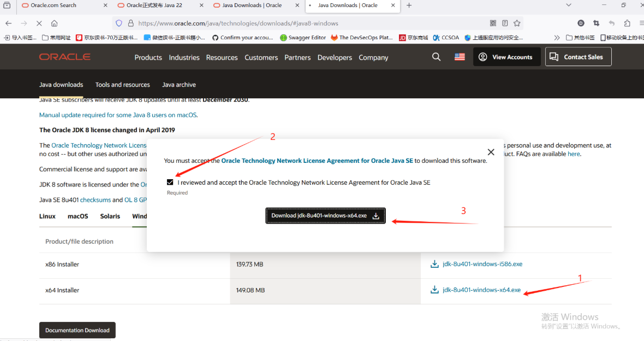Viewport: 644px width, 341px height.
Task: Click the FAQs 'here' link
Action: pyautogui.click(x=574, y=154)
